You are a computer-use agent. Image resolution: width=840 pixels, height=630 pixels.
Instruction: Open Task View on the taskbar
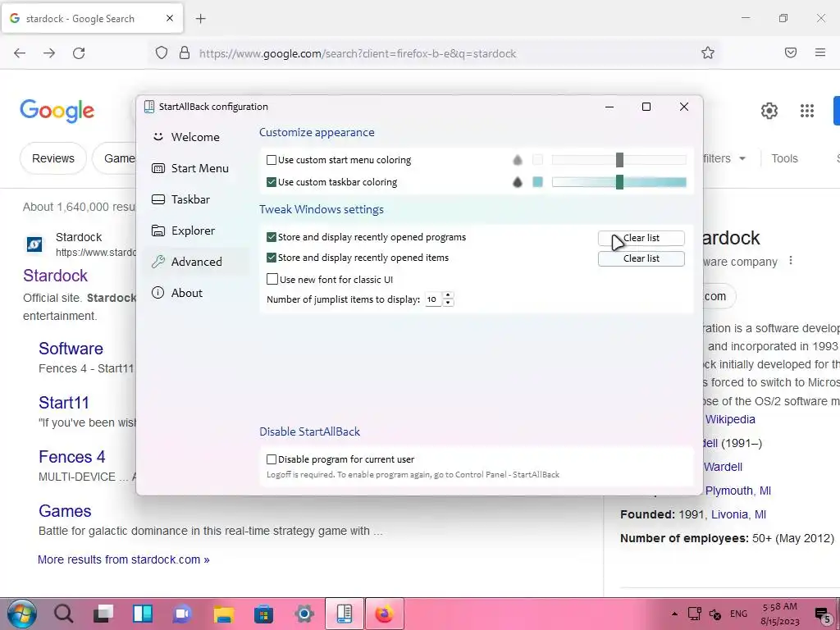click(103, 614)
